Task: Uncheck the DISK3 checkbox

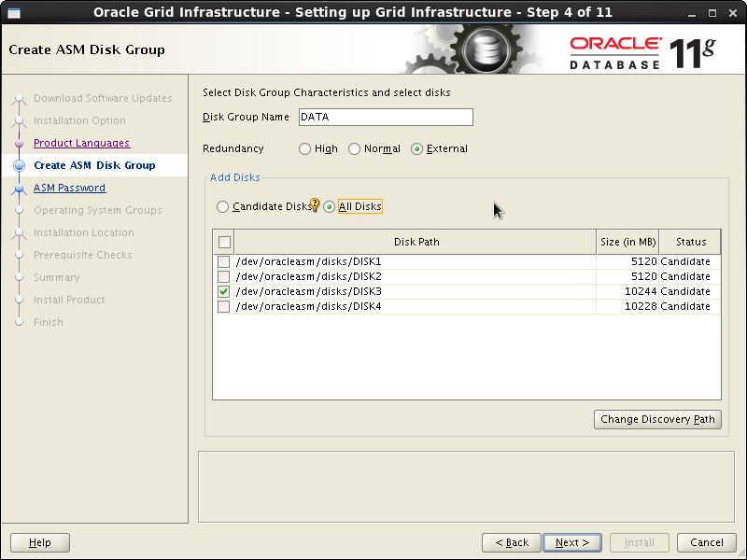Action: 223,291
